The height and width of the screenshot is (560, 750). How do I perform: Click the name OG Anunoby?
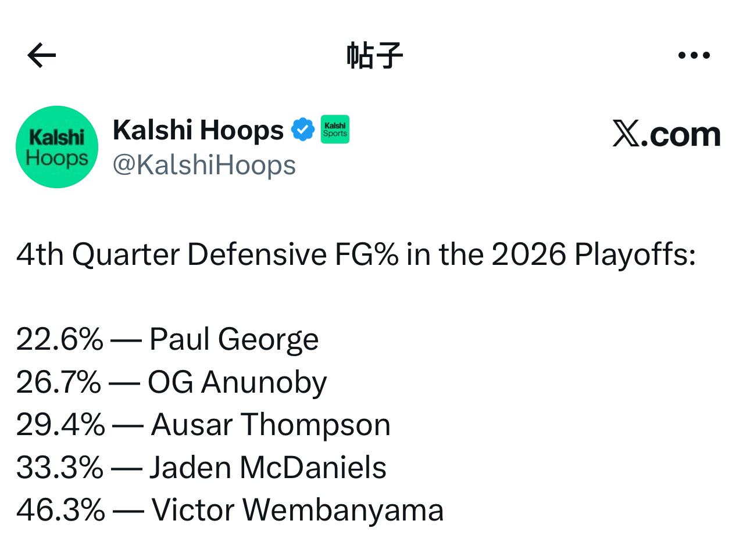click(237, 382)
